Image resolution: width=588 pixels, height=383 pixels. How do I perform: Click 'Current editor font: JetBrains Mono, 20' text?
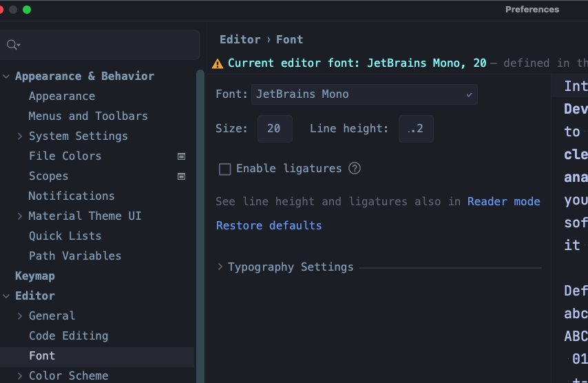click(x=357, y=63)
